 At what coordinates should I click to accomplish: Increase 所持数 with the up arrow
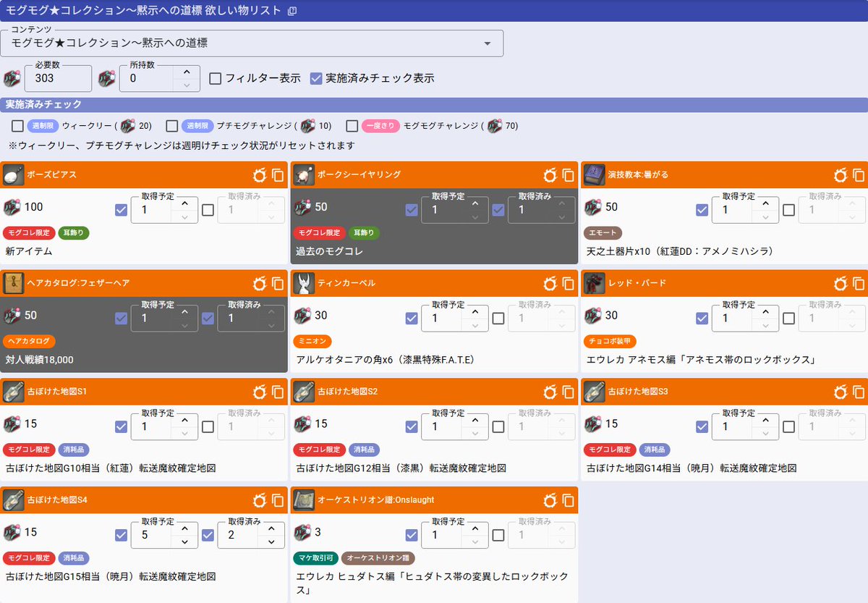point(187,72)
